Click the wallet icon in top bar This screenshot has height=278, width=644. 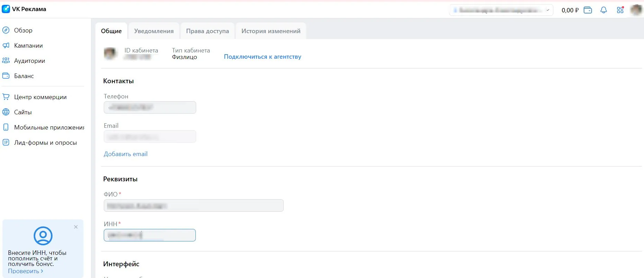point(587,10)
